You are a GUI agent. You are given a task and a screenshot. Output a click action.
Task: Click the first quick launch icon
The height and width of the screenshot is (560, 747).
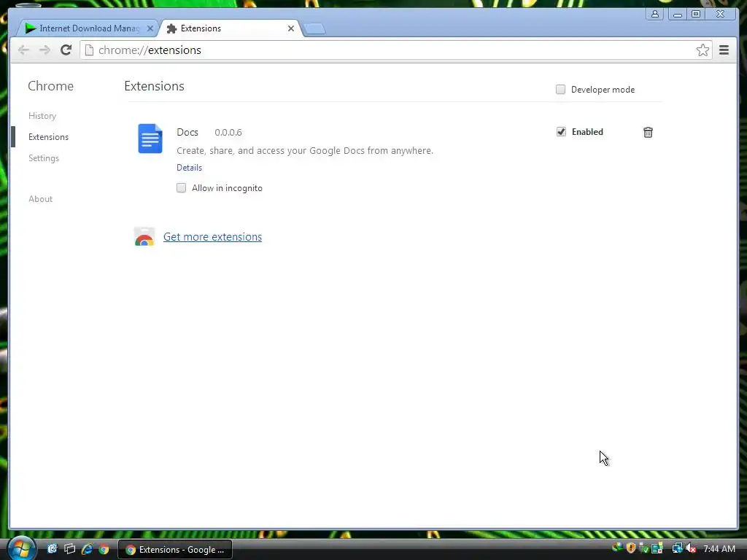[53, 549]
